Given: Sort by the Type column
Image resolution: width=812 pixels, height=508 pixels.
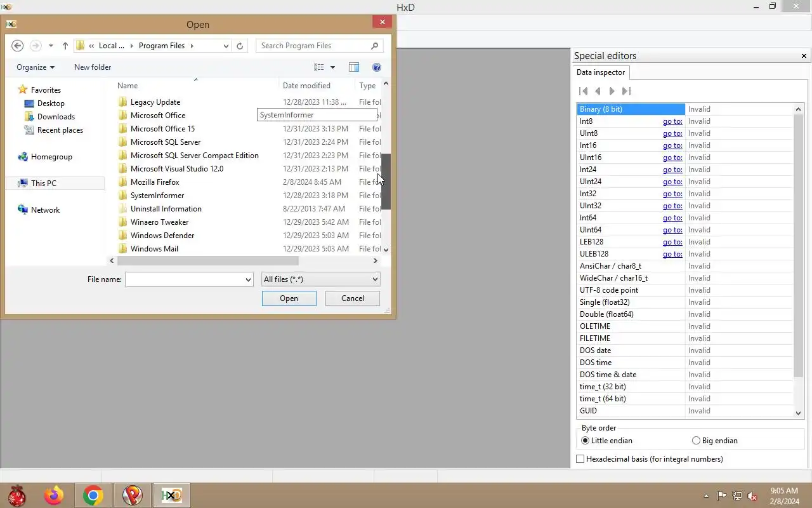Looking at the screenshot, I should pyautogui.click(x=368, y=86).
